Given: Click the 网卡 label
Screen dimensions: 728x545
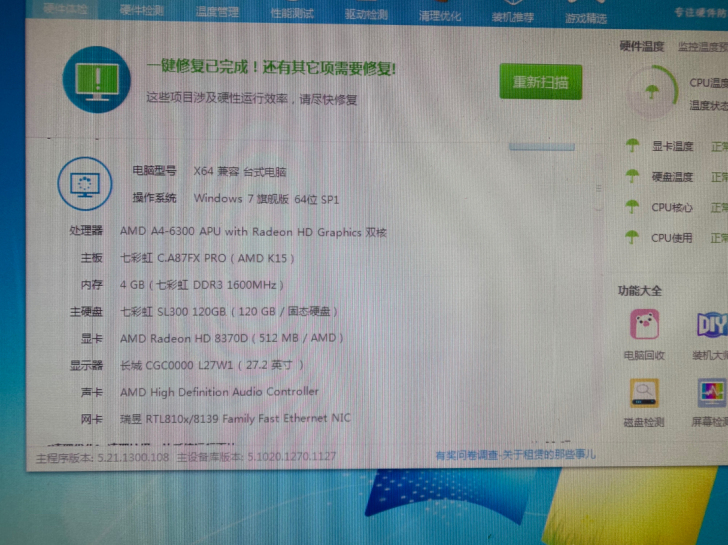Looking at the screenshot, I should [91, 419].
